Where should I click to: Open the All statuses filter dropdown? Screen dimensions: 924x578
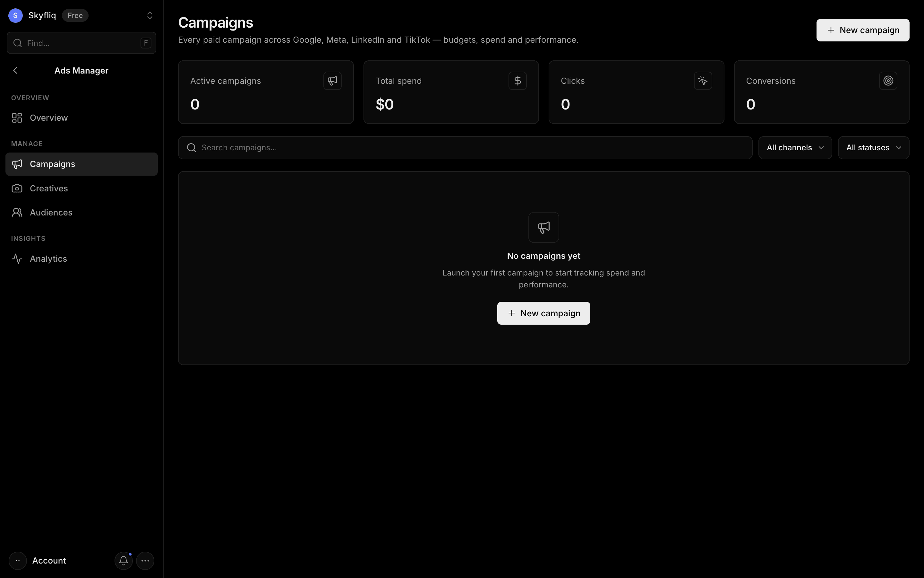click(x=873, y=148)
